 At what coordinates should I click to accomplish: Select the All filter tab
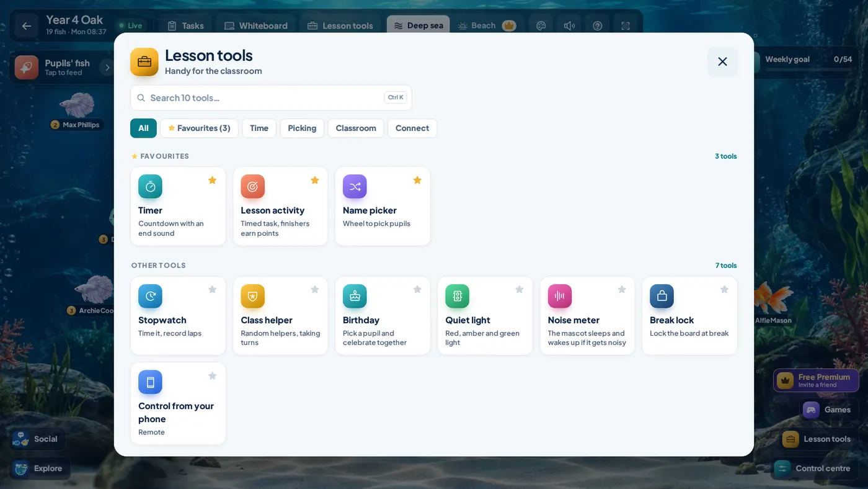coord(143,128)
